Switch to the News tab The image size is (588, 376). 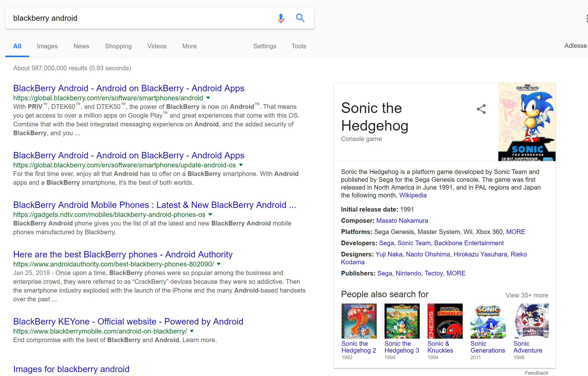(81, 46)
